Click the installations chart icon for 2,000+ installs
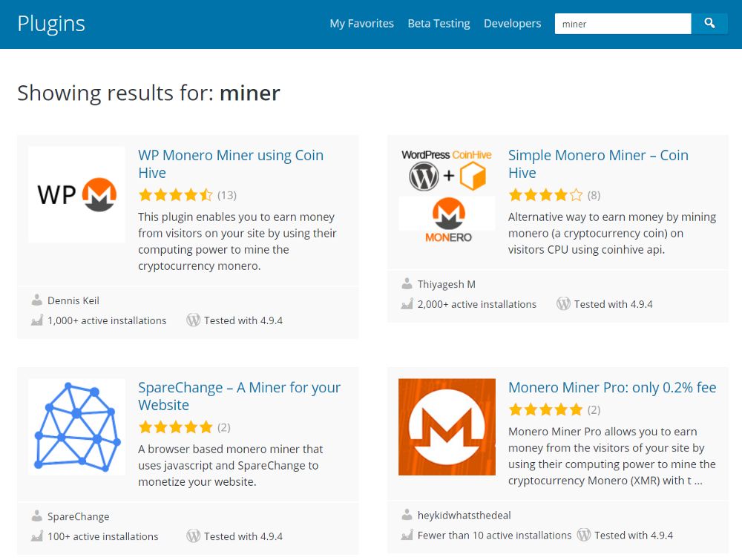Image resolution: width=742 pixels, height=560 pixels. click(407, 304)
